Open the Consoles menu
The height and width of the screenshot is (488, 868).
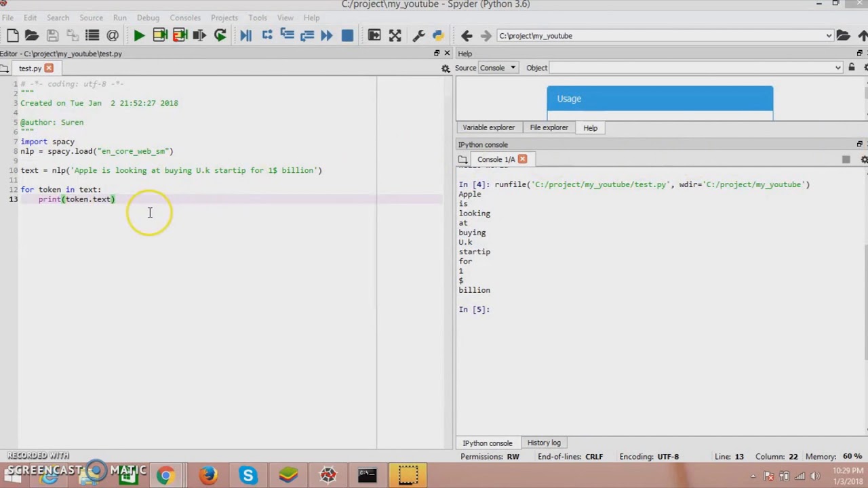coord(185,18)
